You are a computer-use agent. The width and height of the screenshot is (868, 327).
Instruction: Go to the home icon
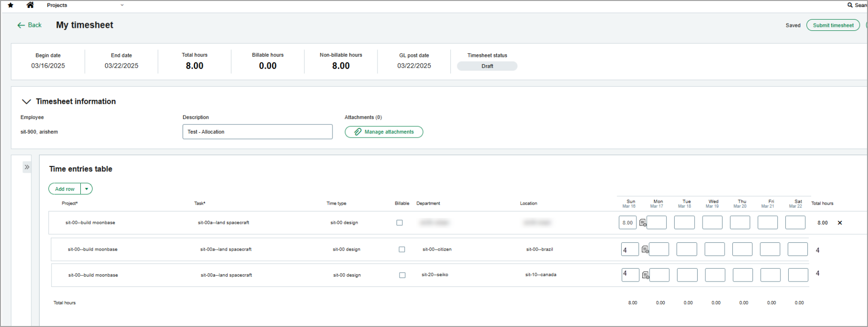(x=30, y=5)
